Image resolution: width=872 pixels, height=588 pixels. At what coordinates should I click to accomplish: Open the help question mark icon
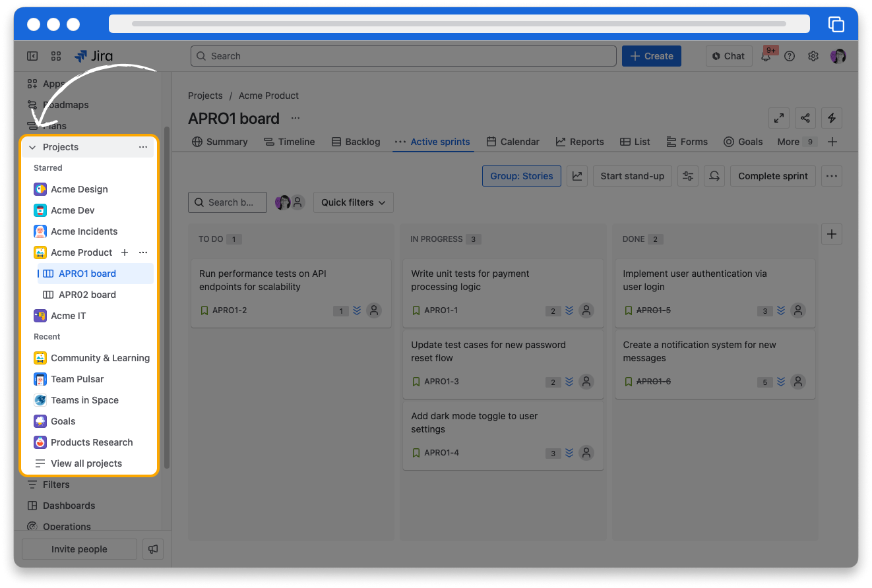point(790,56)
